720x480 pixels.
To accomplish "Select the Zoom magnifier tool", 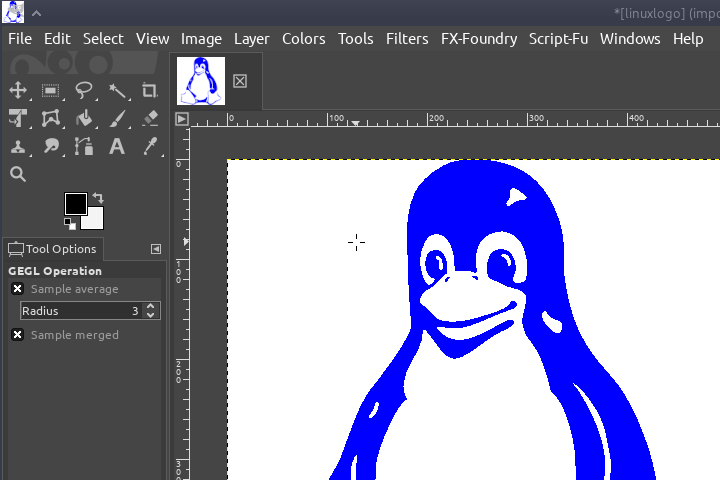I will coord(18,174).
